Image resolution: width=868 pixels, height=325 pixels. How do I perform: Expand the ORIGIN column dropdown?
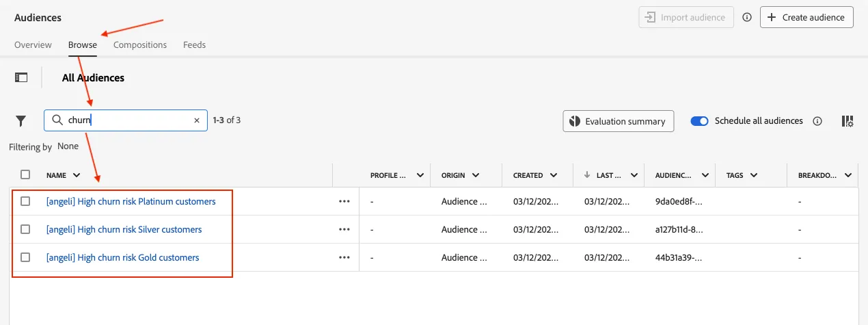[x=475, y=175]
